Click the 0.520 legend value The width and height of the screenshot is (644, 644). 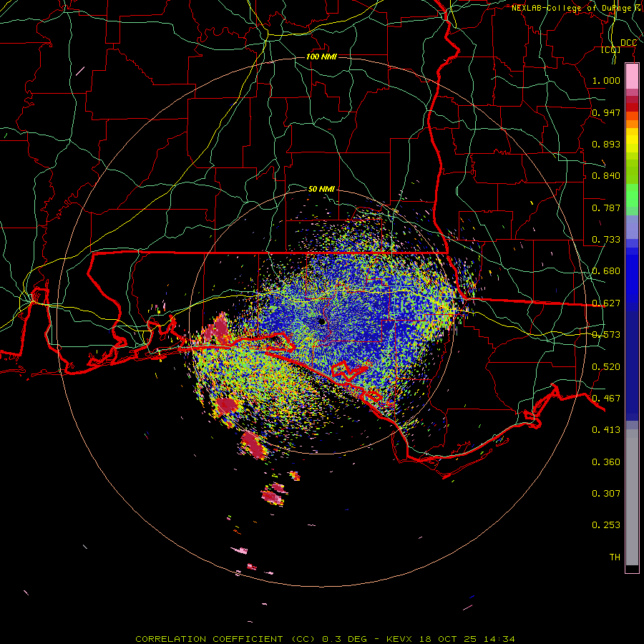[606, 367]
